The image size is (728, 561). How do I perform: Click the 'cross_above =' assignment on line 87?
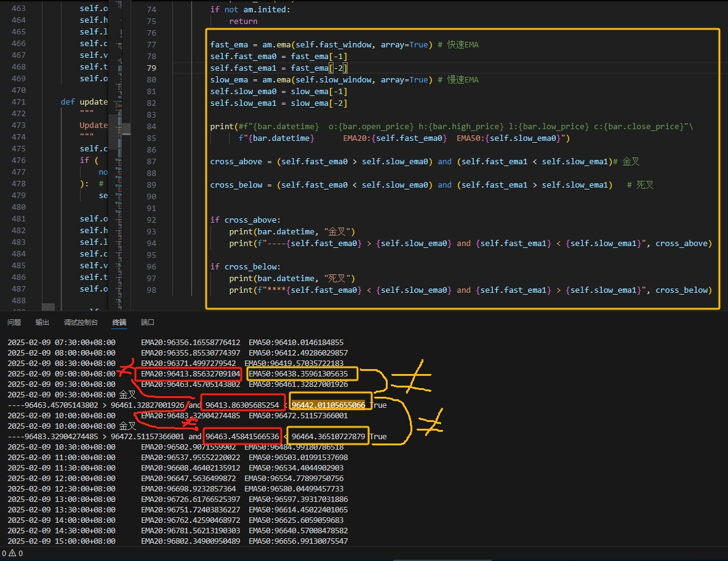(x=411, y=162)
